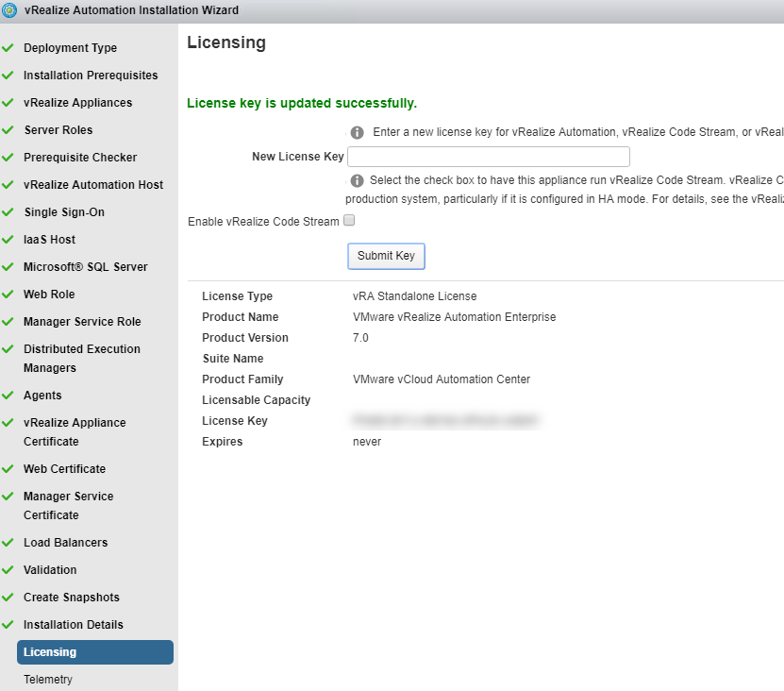Screen dimensions: 784x691
Task: Open the Web Certificate step
Action: (x=64, y=469)
